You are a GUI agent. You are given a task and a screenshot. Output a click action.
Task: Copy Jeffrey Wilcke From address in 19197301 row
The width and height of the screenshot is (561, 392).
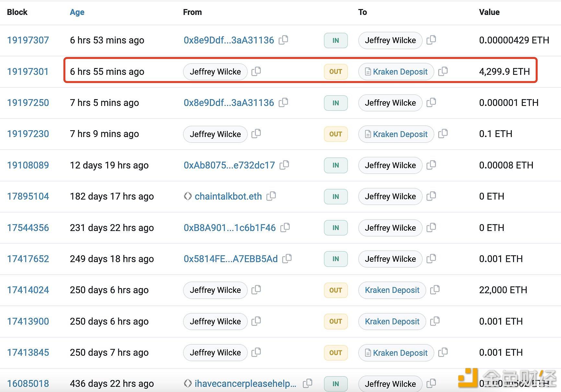coord(256,71)
